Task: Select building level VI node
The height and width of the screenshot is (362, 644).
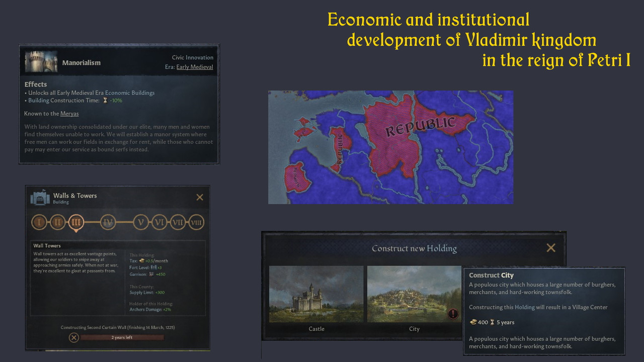Action: [x=159, y=222]
